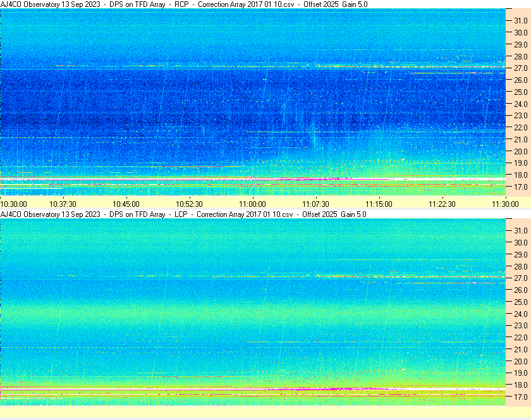Image resolution: width=531 pixels, height=420 pixels.
Task: Click the 11:15:00 time axis label
Action: (x=379, y=204)
